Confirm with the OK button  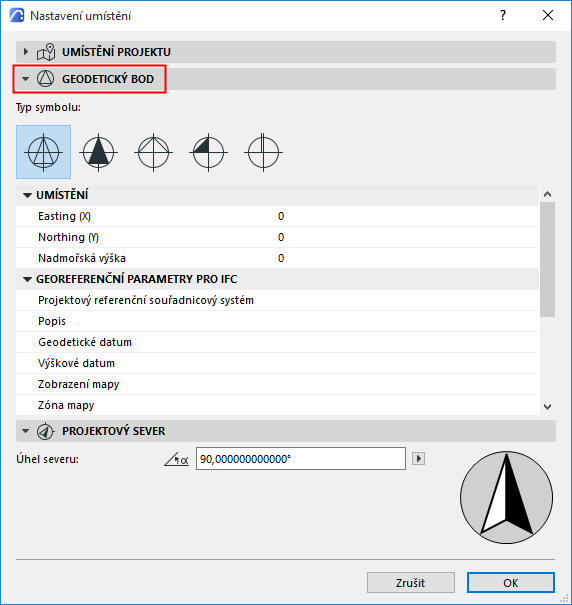tap(511, 583)
